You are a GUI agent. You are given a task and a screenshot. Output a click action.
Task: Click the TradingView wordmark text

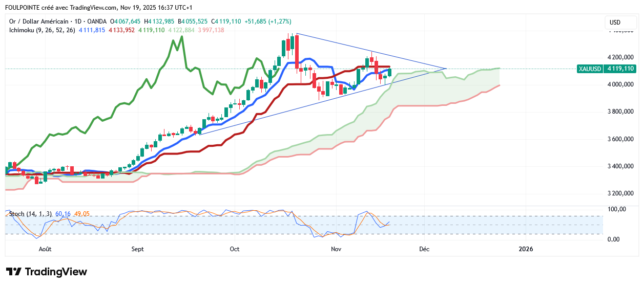[56, 272]
